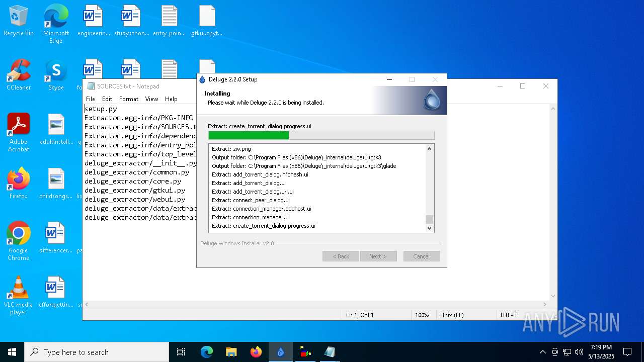Switch to Notepad taskbar icon
Image resolution: width=644 pixels, height=362 pixels.
coord(330,352)
